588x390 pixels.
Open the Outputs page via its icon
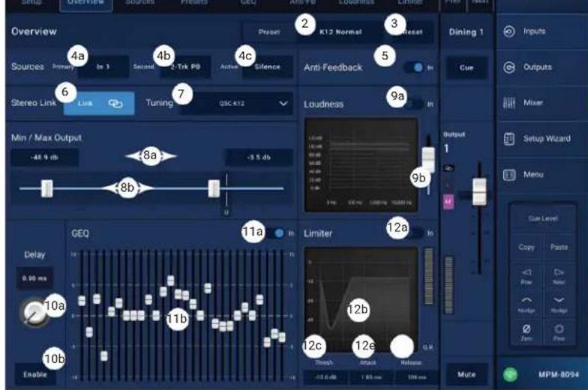coord(508,67)
